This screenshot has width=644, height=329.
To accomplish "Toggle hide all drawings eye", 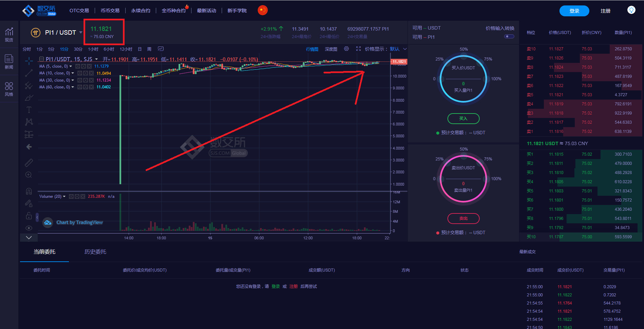I will click(29, 228).
